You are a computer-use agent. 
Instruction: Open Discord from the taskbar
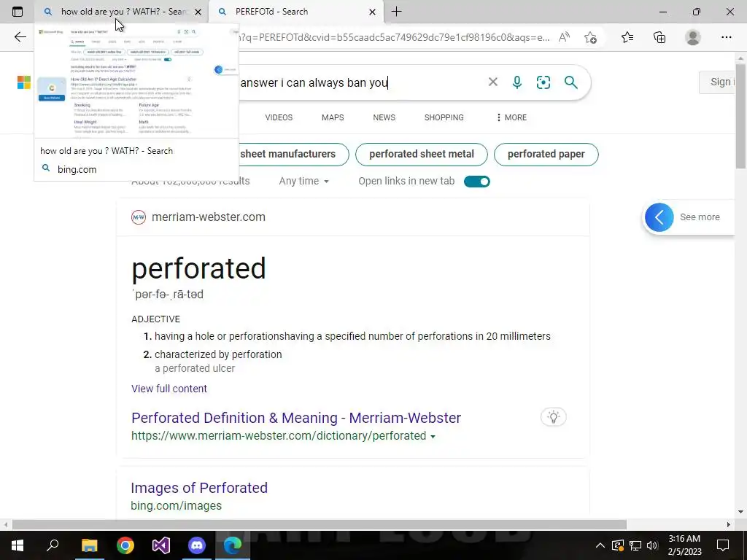click(197, 545)
